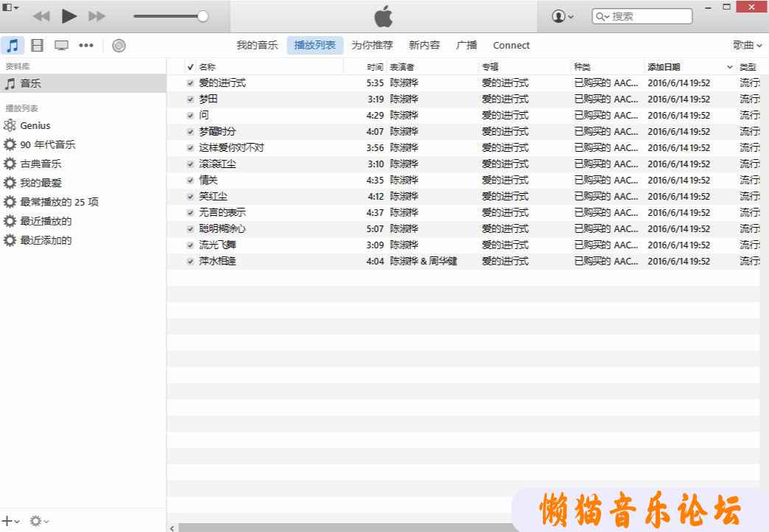Sort by the 添加日期 column header
The height and width of the screenshot is (532, 769).
(x=664, y=67)
